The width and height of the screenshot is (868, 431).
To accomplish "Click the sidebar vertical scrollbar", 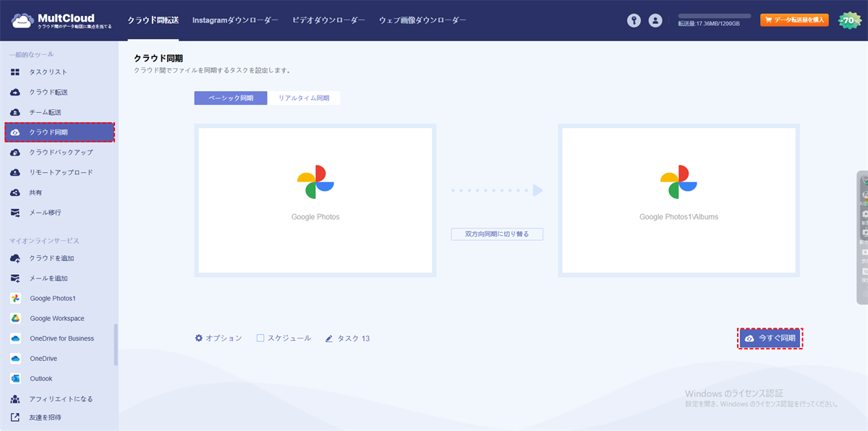I will click(116, 344).
